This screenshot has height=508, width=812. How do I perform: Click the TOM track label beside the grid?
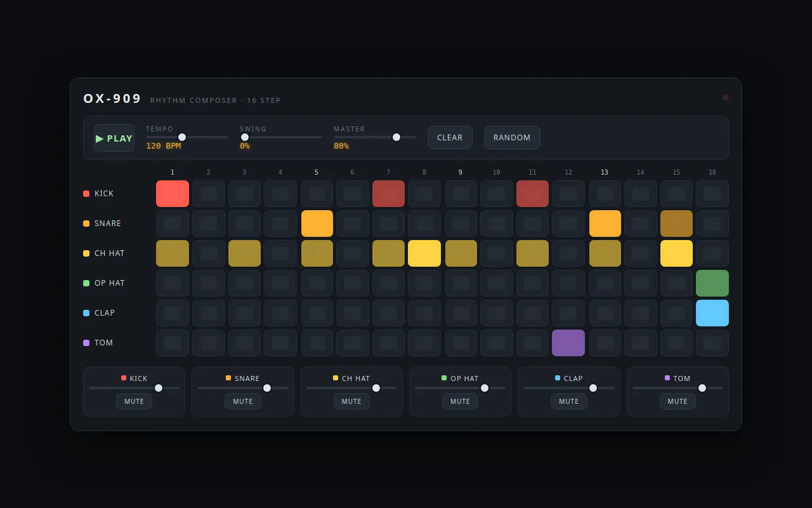[x=103, y=343]
